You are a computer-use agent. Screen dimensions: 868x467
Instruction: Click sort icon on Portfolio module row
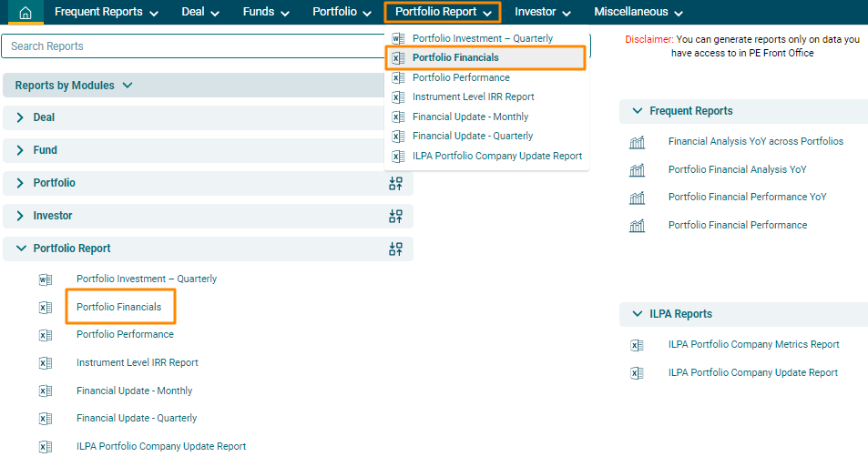tap(395, 183)
